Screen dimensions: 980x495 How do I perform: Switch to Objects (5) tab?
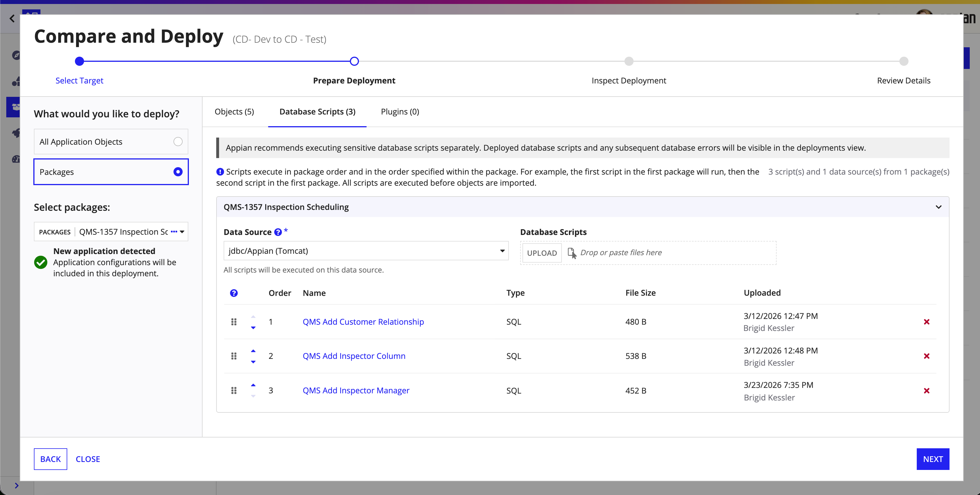234,111
